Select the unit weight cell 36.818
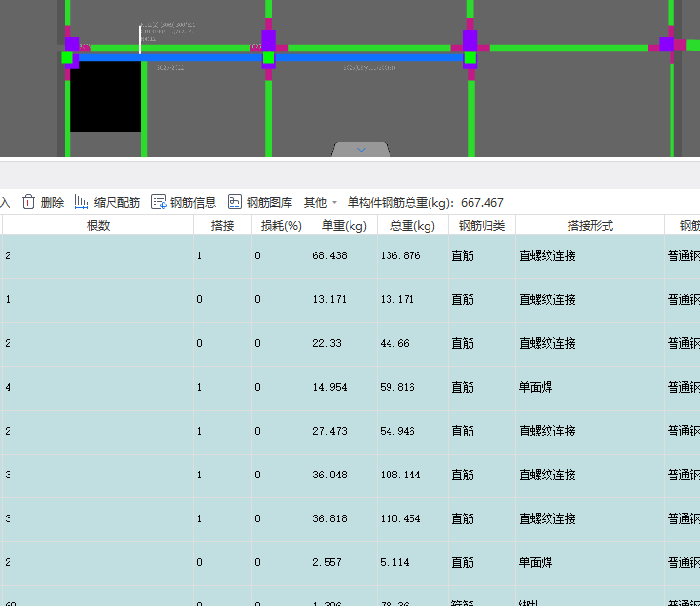Viewport: 700px width, 608px height. click(x=344, y=518)
